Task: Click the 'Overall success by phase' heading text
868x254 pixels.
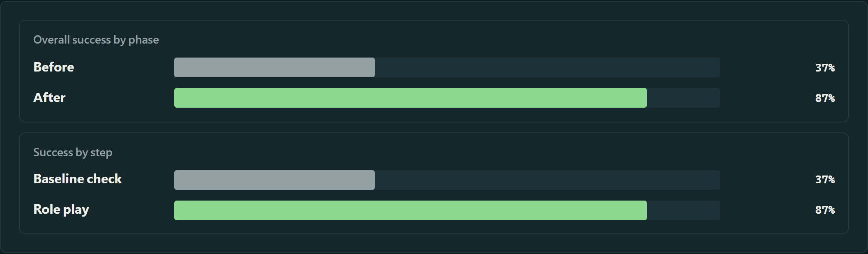Action: point(96,40)
